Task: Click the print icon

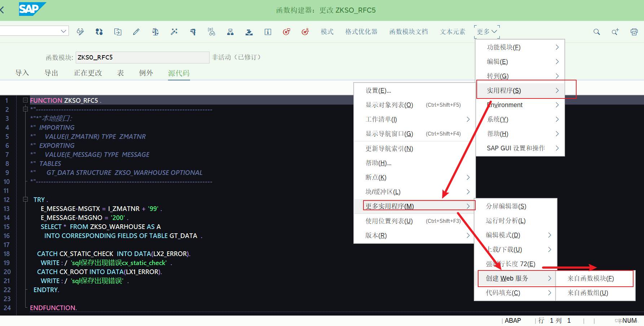Action: [x=634, y=32]
